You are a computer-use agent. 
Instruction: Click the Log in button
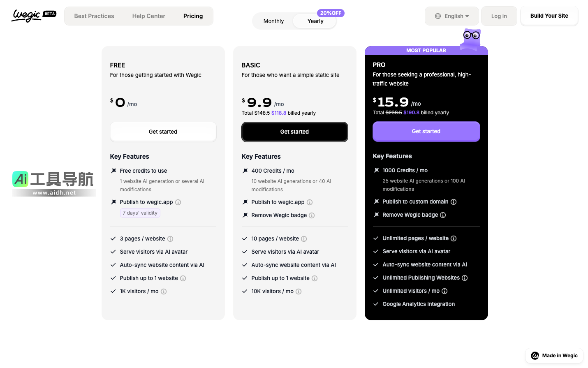499,16
